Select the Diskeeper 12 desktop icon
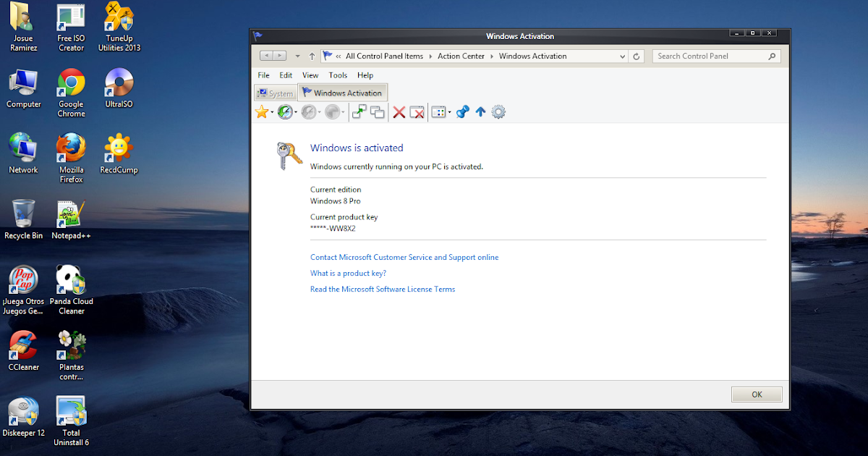This screenshot has width=868, height=456. pos(23,417)
